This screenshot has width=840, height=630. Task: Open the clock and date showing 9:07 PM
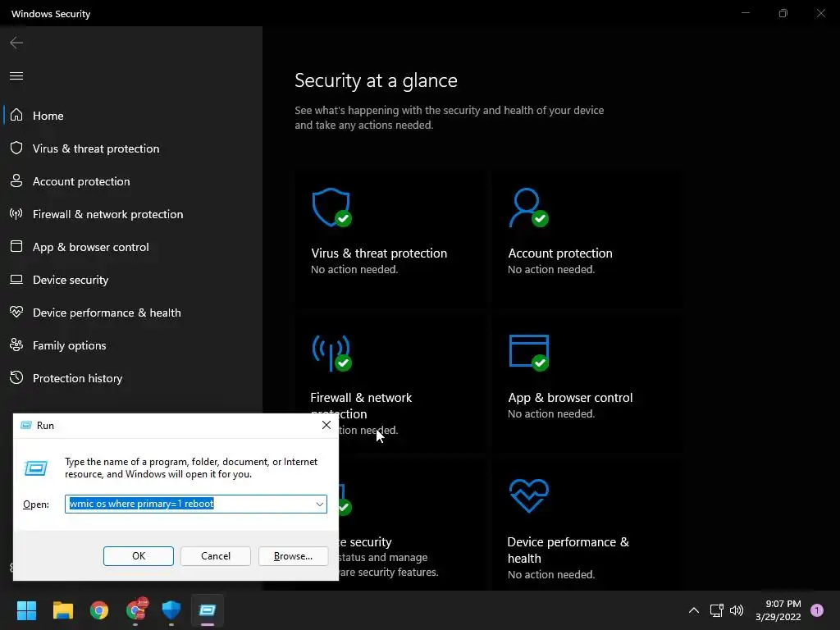pyautogui.click(x=778, y=610)
